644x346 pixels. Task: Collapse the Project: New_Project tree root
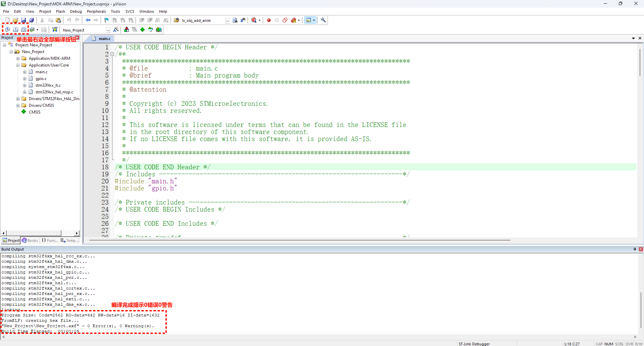pyautogui.click(x=4, y=45)
